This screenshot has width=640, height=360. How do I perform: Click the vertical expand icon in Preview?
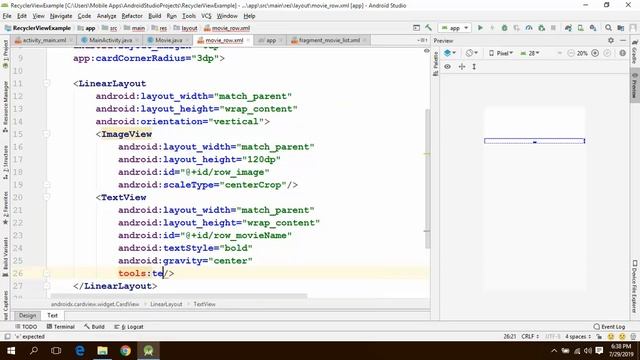pos(474,67)
